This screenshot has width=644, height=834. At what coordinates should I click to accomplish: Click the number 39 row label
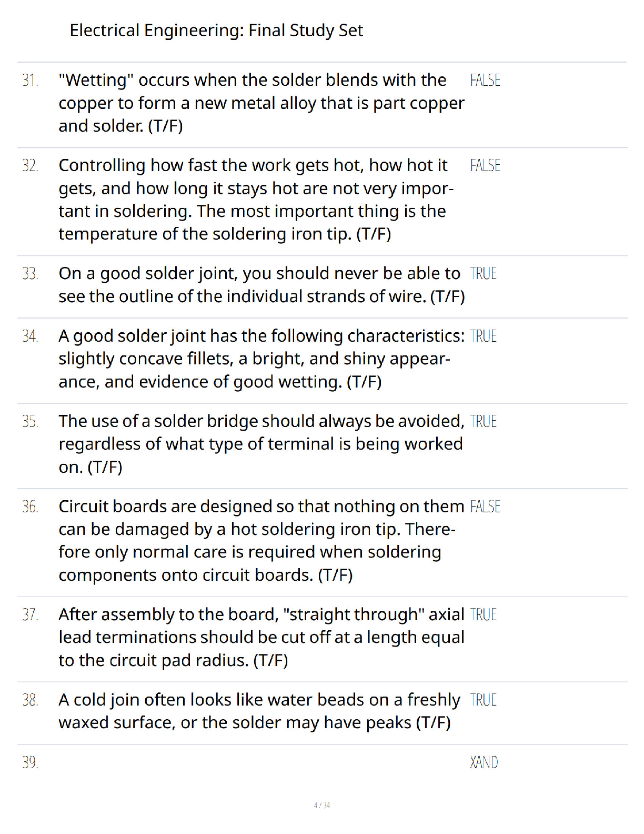coord(30,762)
